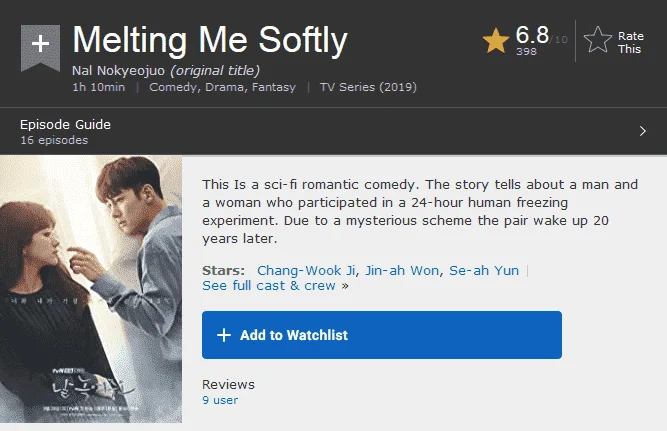Click the gold star rating icon
This screenshot has width=667, height=431.
pos(496,41)
